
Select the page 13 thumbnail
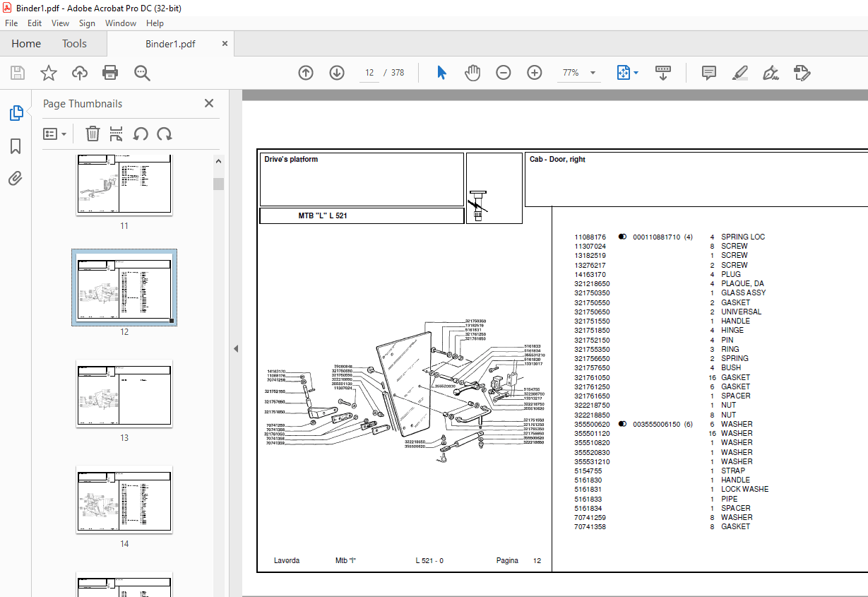point(124,394)
